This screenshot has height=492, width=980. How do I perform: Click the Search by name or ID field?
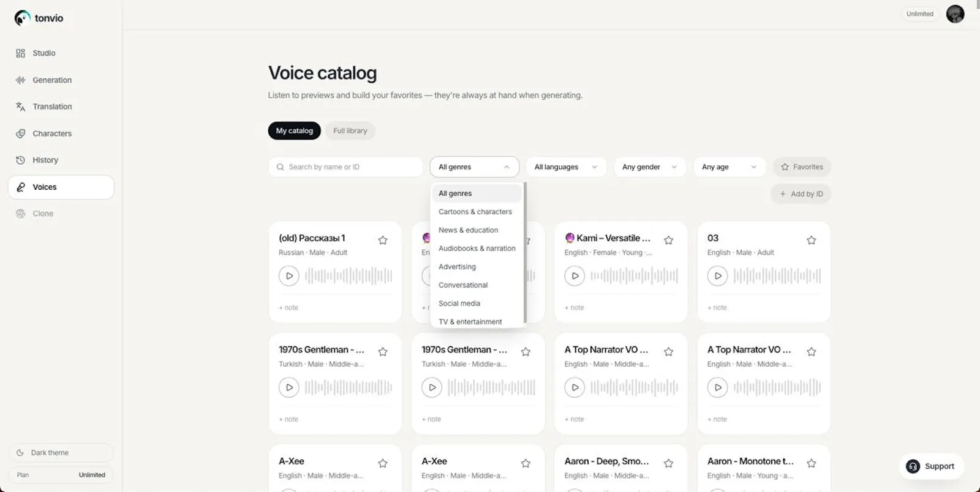click(x=345, y=167)
